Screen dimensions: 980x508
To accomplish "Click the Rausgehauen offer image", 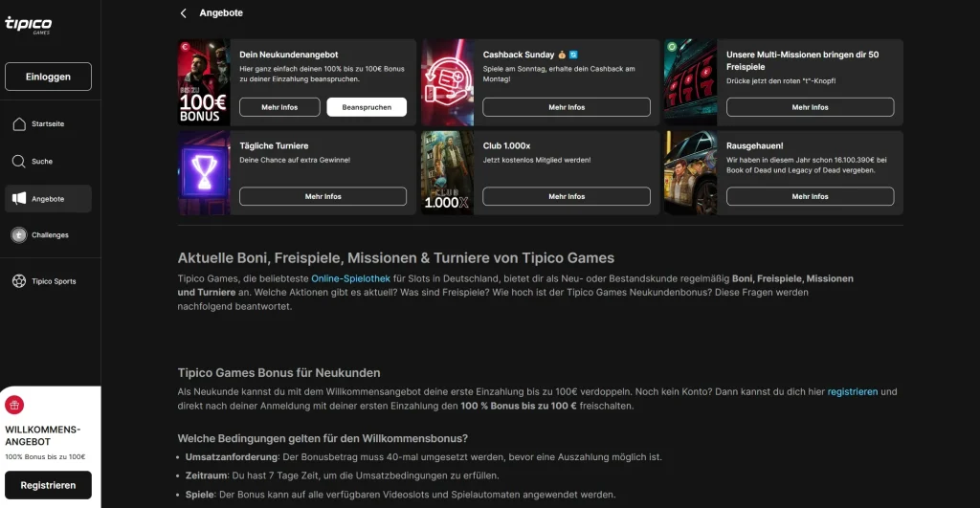I will [x=690, y=173].
